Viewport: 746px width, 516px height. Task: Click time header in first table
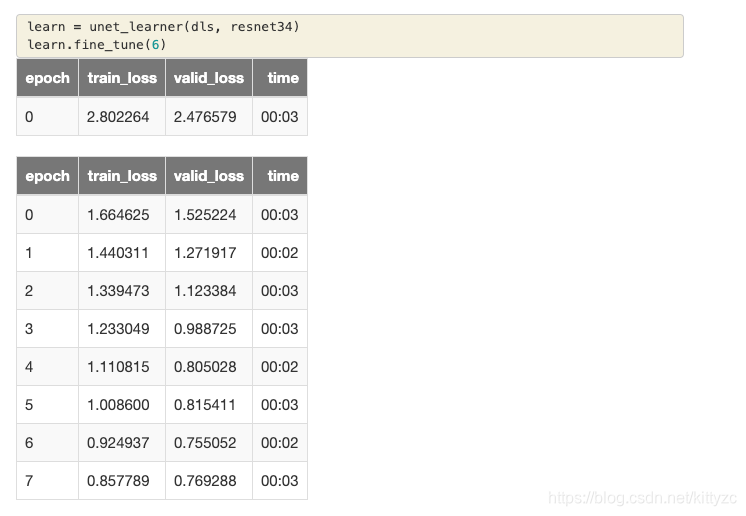coord(280,78)
